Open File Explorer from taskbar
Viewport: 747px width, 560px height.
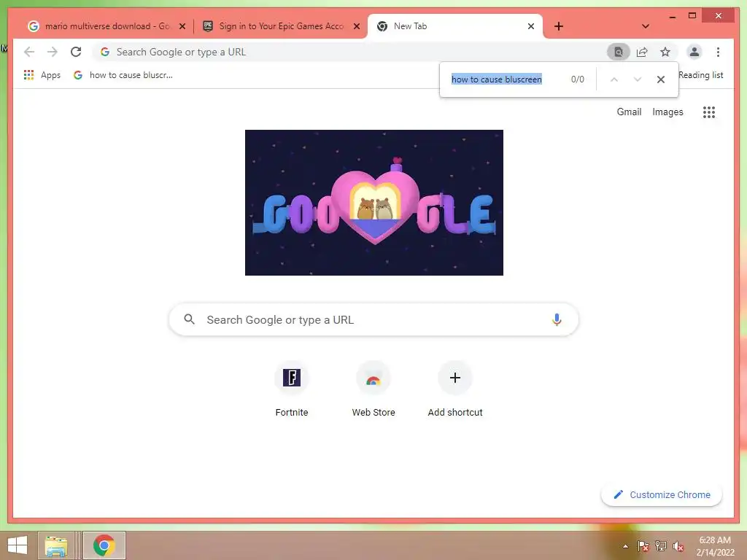click(x=55, y=545)
